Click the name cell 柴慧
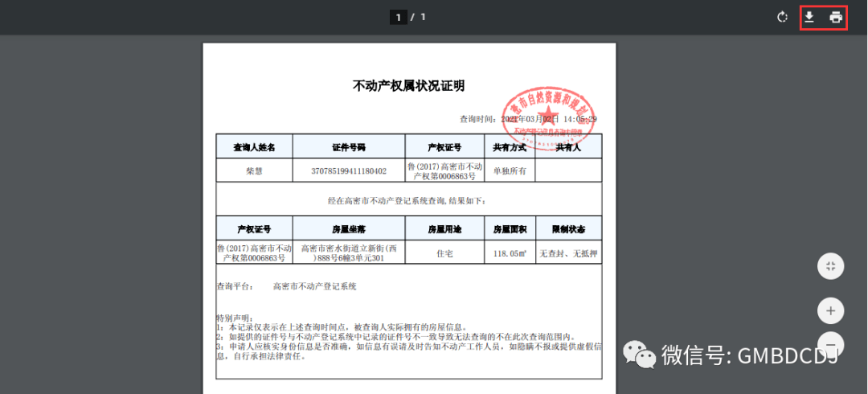Image resolution: width=868 pixels, height=394 pixels. pos(254,171)
